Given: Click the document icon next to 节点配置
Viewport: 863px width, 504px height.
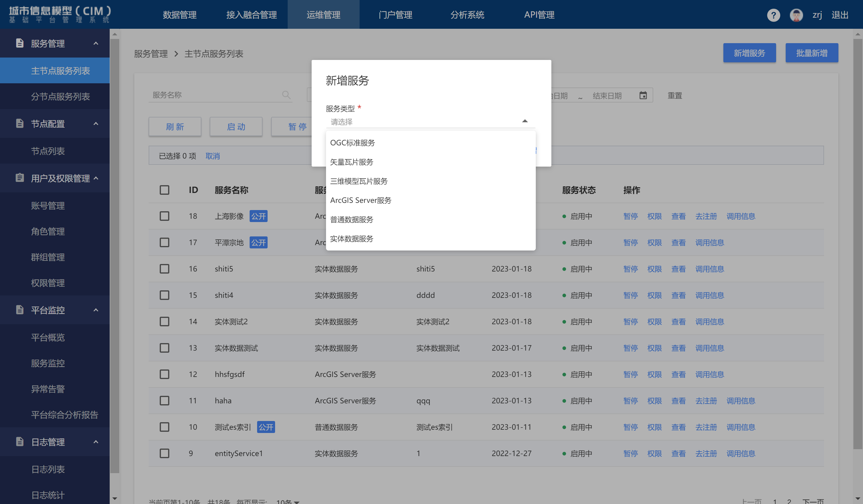Looking at the screenshot, I should 20,123.
